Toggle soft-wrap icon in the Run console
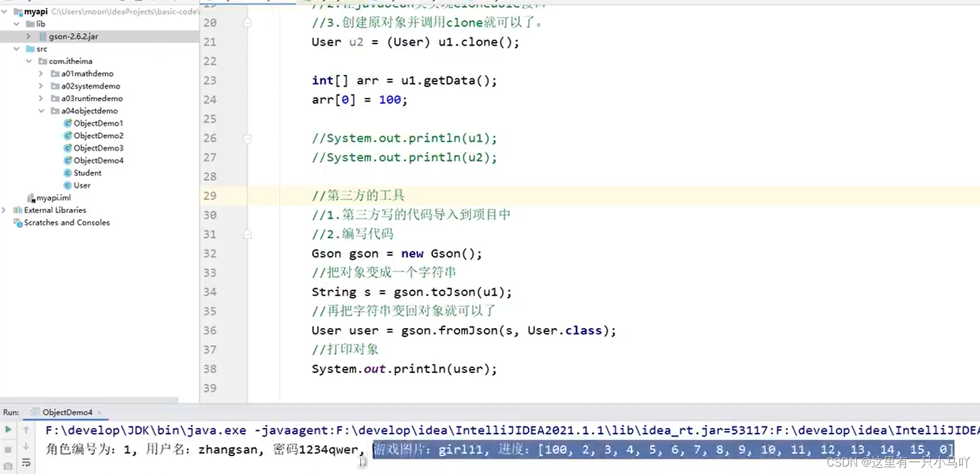This screenshot has height=474, width=980. [x=26, y=463]
